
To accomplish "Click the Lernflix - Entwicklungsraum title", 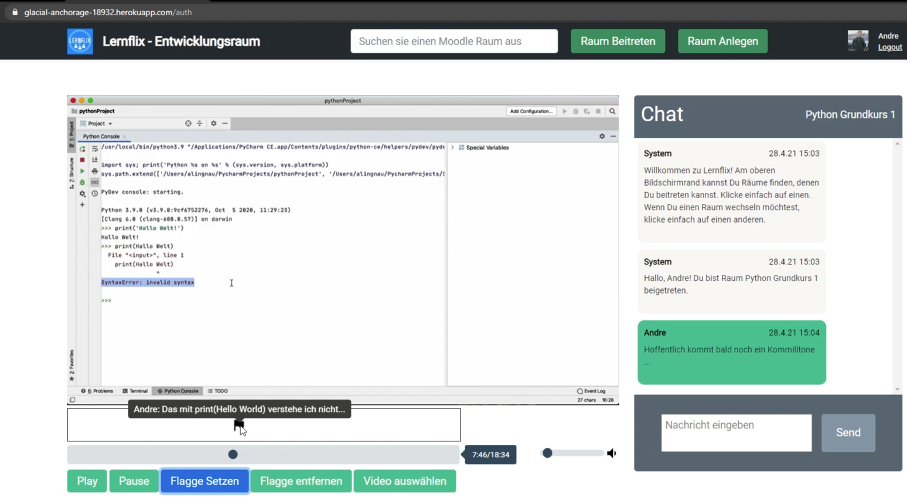I will [x=181, y=41].
